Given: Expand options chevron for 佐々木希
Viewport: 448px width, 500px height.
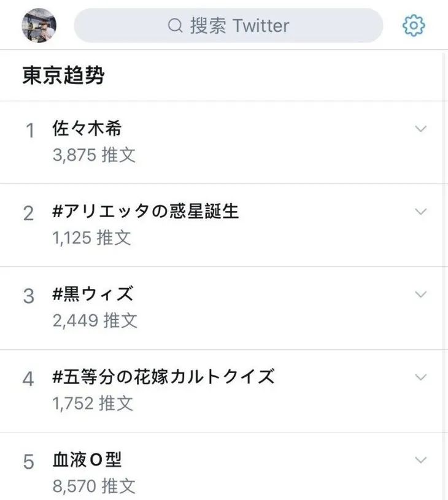Looking at the screenshot, I should coord(420,128).
